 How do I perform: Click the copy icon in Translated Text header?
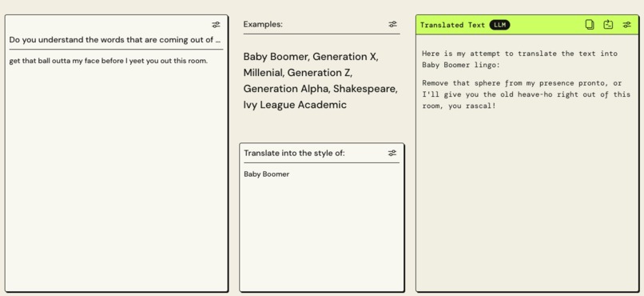point(590,25)
